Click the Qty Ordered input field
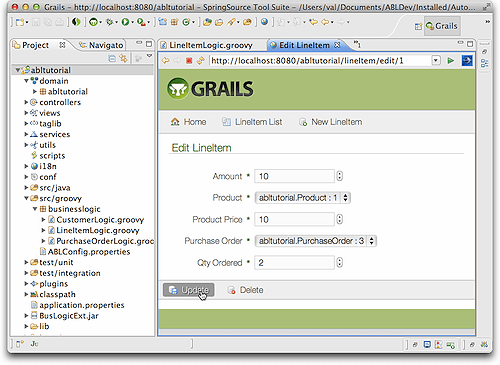 (294, 263)
